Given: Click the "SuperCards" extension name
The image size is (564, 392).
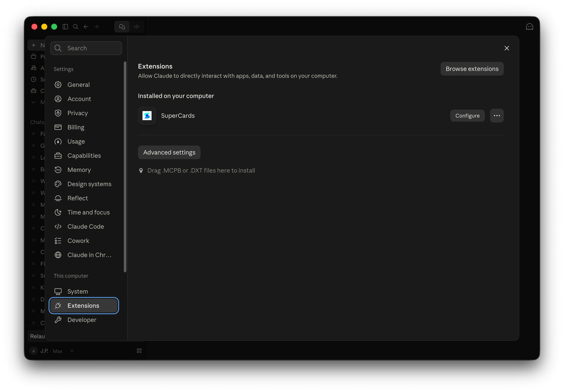Looking at the screenshot, I should tap(178, 116).
